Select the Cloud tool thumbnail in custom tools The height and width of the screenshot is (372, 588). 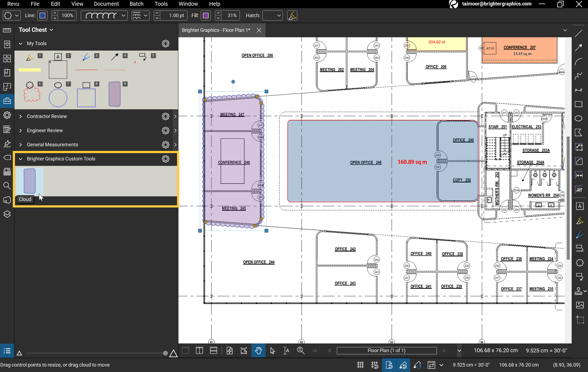coord(29,181)
